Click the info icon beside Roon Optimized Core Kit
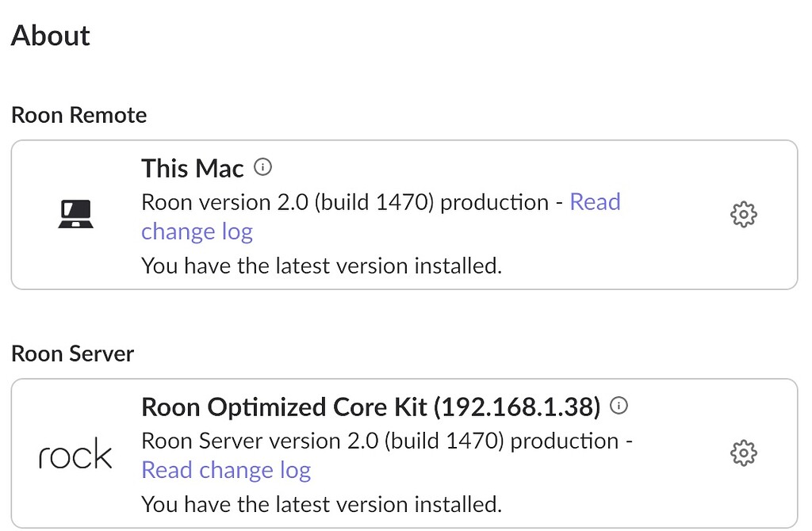This screenshot has height=531, width=812. [619, 406]
